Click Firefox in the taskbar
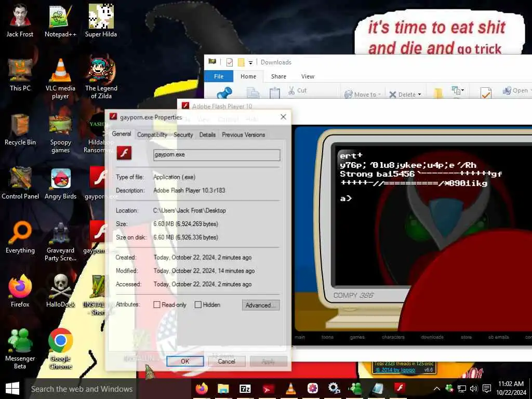The width and height of the screenshot is (532, 399). click(x=202, y=388)
